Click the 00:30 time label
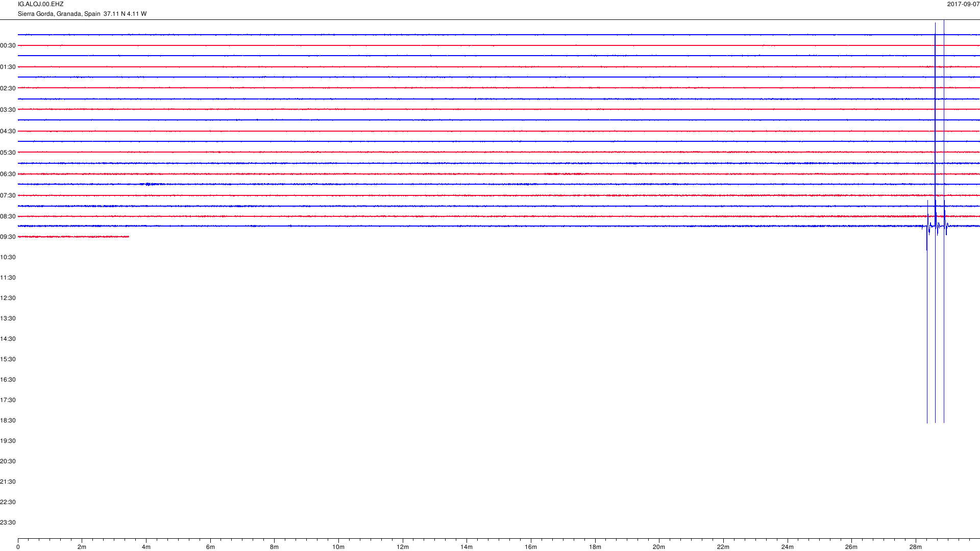The width and height of the screenshot is (980, 551). coord(8,45)
